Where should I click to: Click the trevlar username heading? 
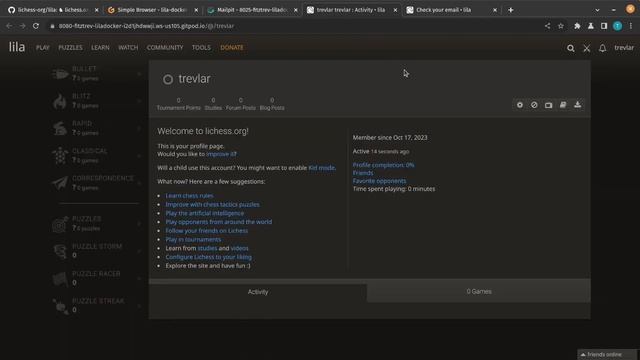[x=194, y=79]
